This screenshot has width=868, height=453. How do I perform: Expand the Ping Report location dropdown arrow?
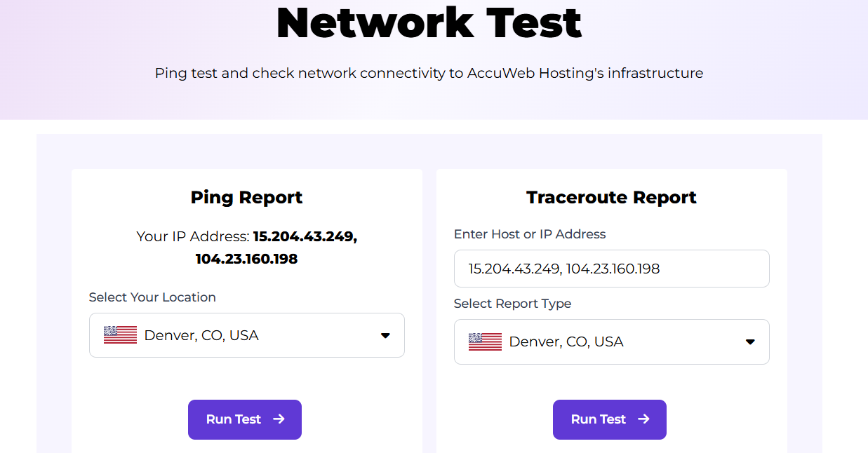pos(385,336)
